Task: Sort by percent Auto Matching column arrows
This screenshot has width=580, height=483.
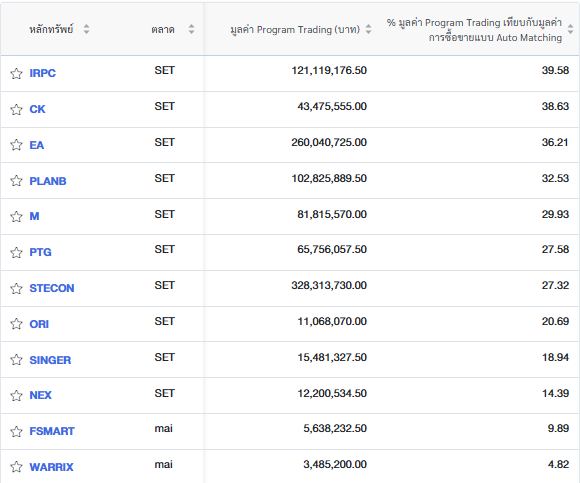Action: pos(571,29)
